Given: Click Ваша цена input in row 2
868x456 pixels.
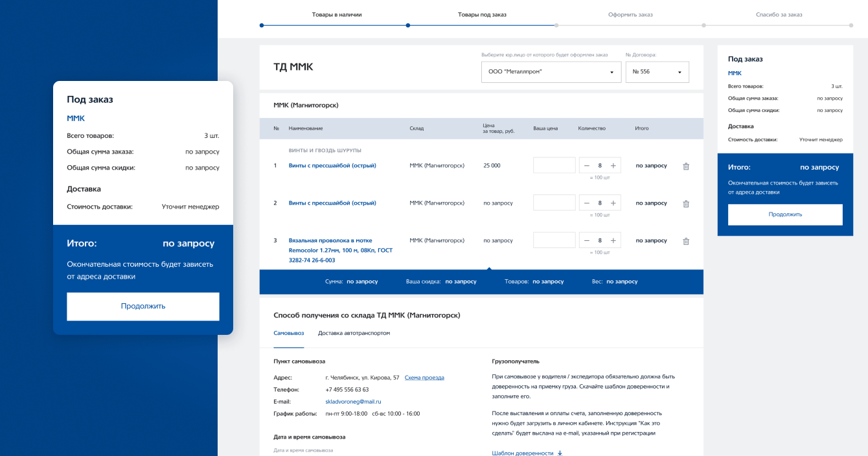Looking at the screenshot, I should [x=554, y=203].
